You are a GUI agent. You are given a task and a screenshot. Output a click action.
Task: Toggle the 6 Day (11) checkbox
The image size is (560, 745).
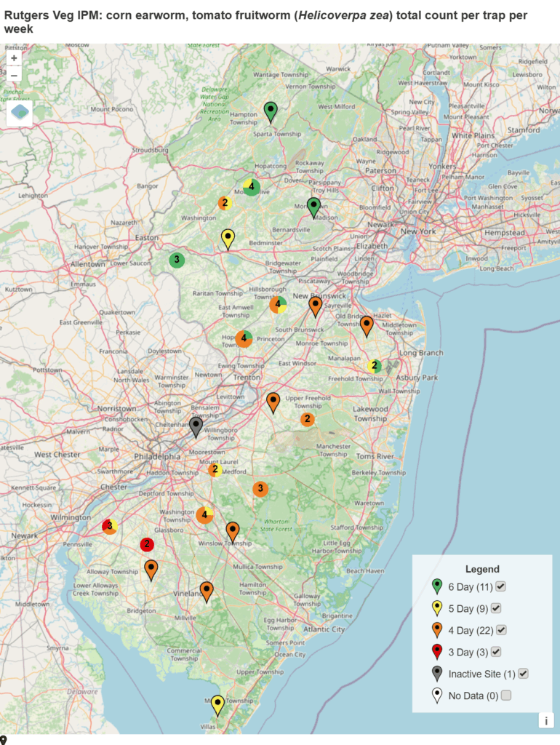point(500,587)
